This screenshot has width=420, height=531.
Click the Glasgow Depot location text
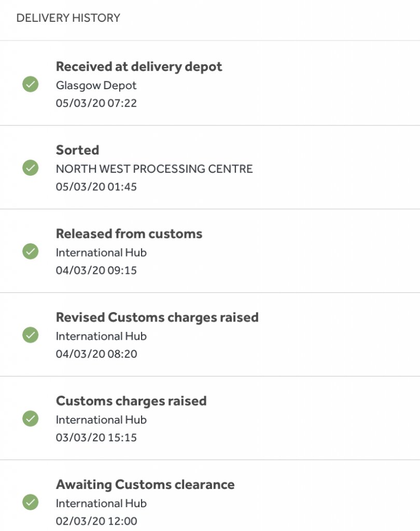tap(96, 86)
